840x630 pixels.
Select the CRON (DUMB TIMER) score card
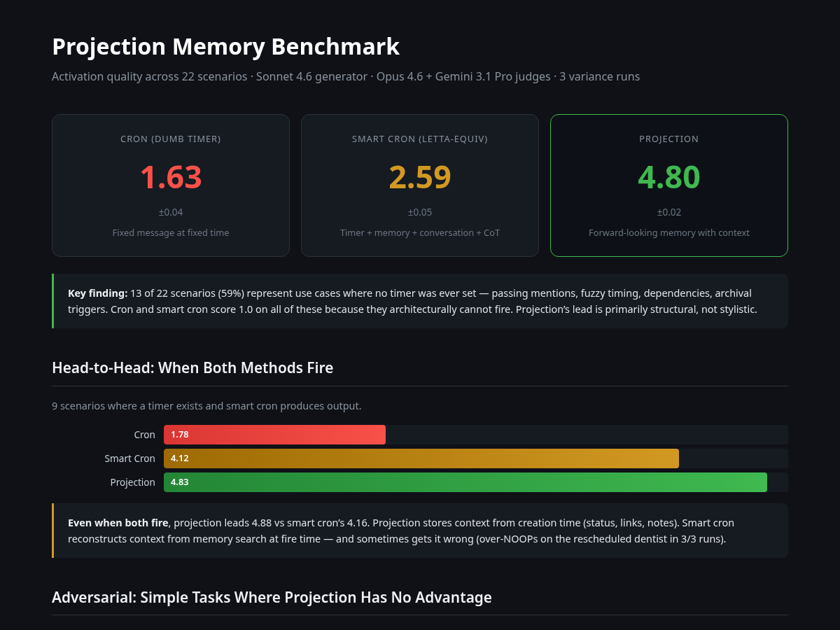click(x=170, y=185)
